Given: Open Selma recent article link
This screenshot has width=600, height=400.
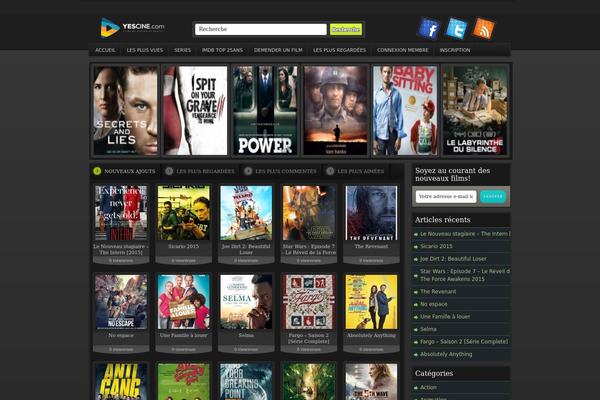Looking at the screenshot, I should pyautogui.click(x=428, y=329).
